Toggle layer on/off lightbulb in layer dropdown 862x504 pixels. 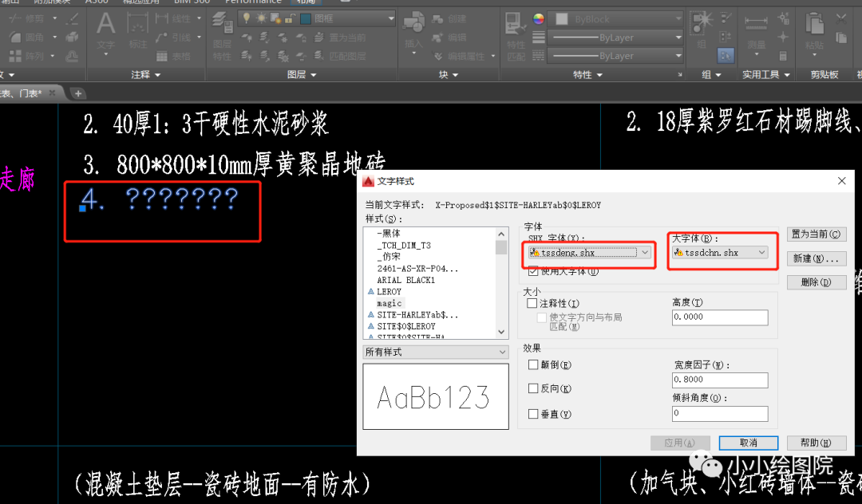click(247, 18)
